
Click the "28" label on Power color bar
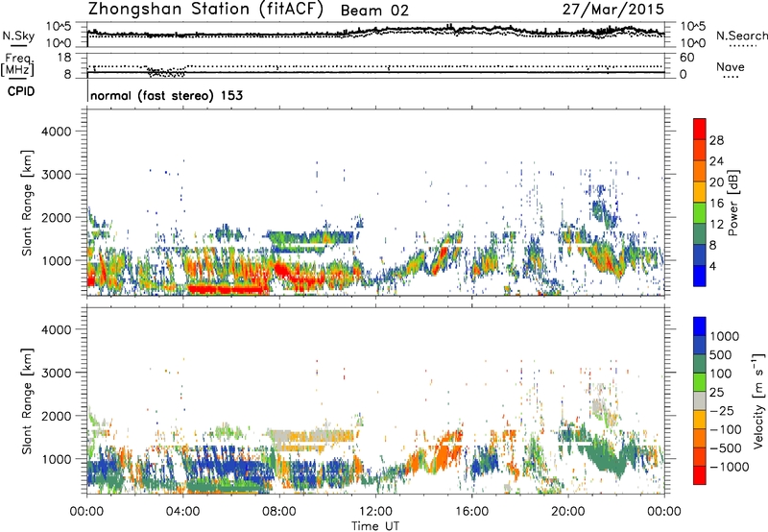(x=716, y=140)
